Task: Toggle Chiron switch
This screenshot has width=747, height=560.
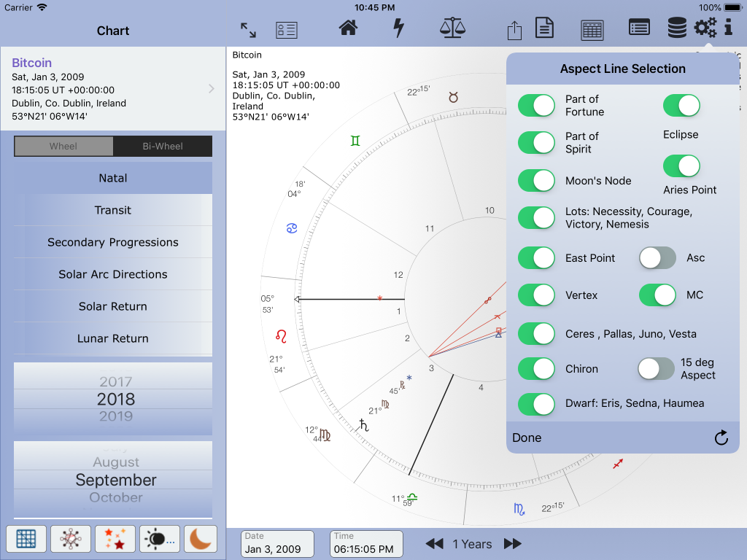Action: click(536, 368)
